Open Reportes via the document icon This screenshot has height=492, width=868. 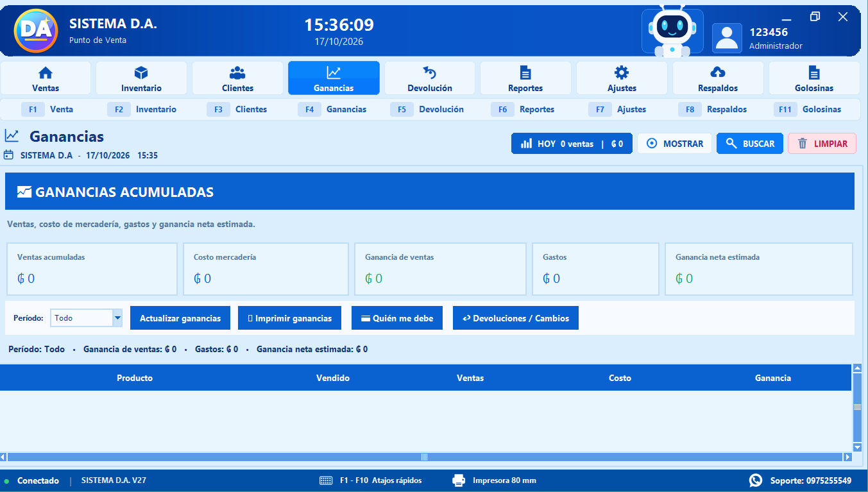tap(525, 72)
